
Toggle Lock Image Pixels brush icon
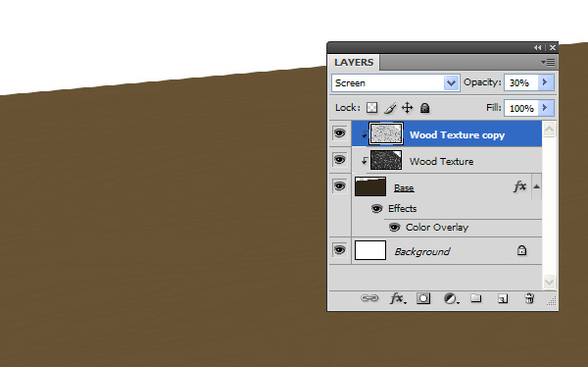[x=390, y=108]
